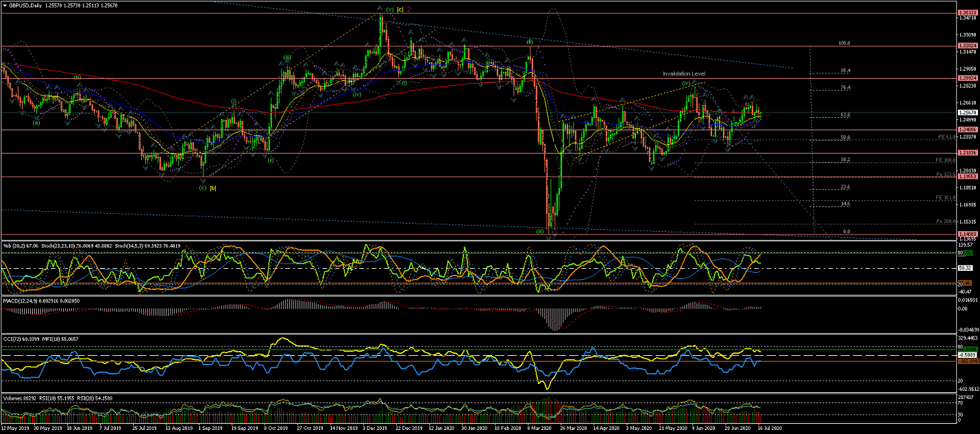This screenshot has width=980, height=434.
Task: Select the 85.4 Fibonacci retracement label
Action: 844,71
